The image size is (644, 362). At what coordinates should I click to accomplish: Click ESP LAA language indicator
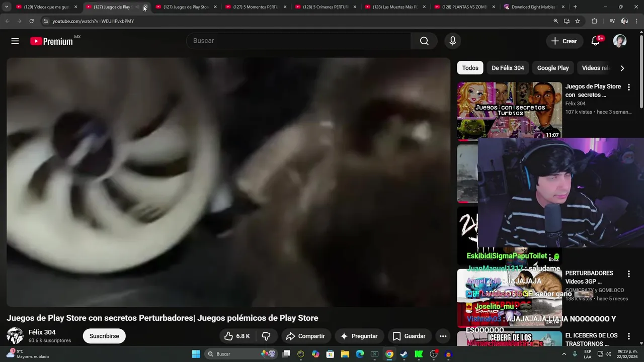[588, 354]
